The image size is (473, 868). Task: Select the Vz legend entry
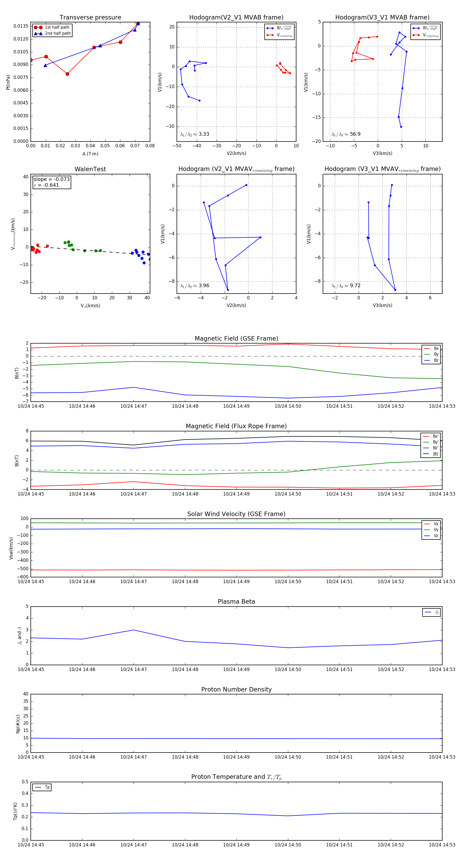click(431, 536)
